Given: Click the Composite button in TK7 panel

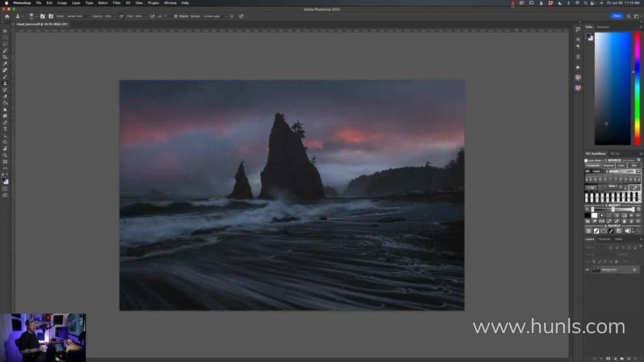Looking at the screenshot, I should point(593,165).
